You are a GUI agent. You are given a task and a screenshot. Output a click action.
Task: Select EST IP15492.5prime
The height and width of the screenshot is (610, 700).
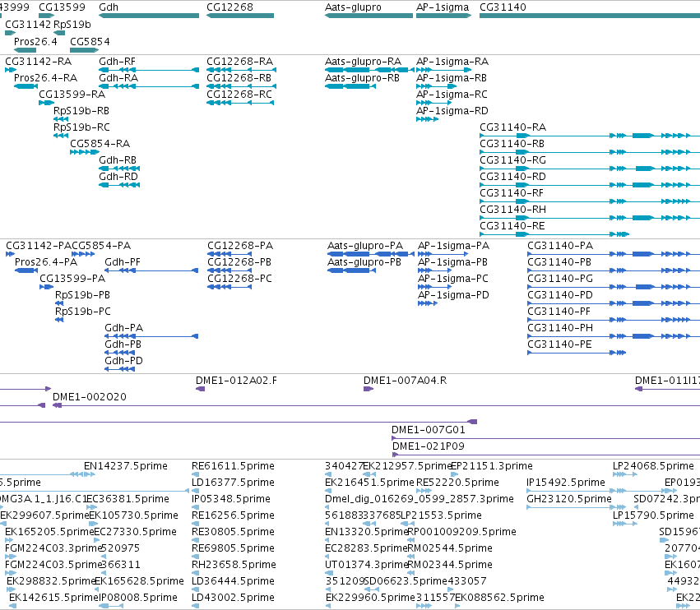pos(566,483)
